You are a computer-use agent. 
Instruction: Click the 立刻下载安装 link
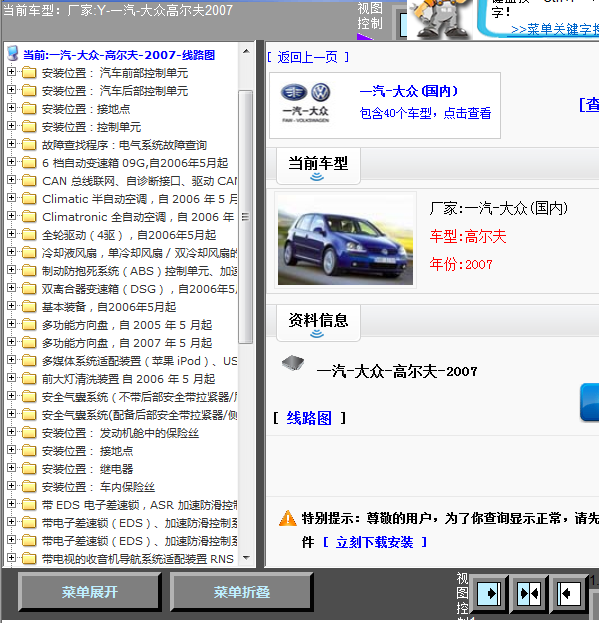pos(375,542)
